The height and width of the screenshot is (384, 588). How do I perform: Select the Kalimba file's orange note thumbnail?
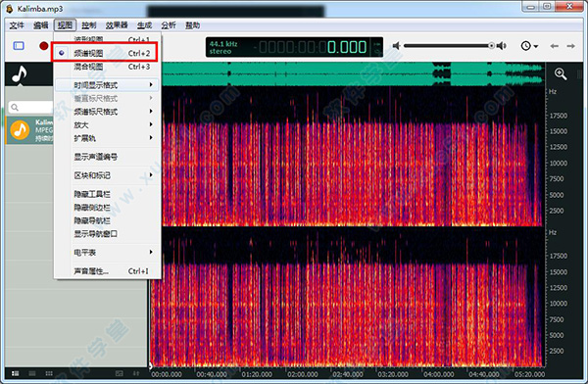(x=20, y=130)
